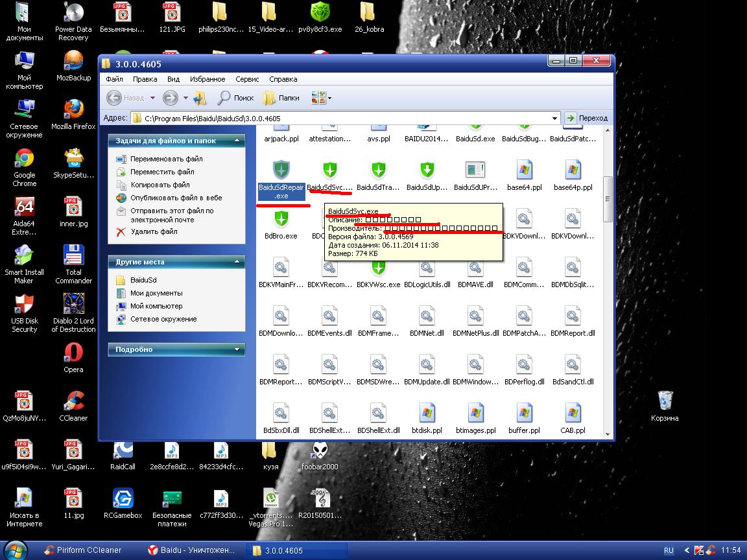747x560 pixels.
Task: Collapse the Задачи для файлов и папок panel
Action: 237,141
